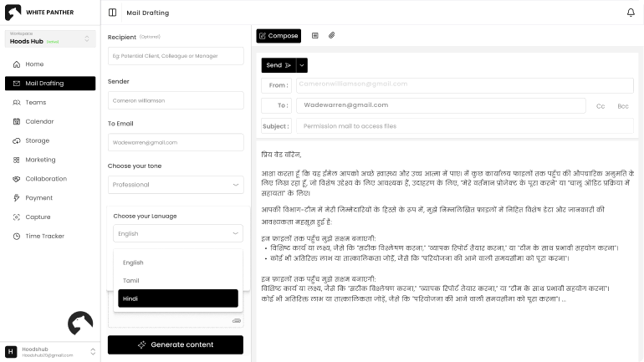The height and width of the screenshot is (362, 644).
Task: Open the language dropdown showing English
Action: [178, 234]
